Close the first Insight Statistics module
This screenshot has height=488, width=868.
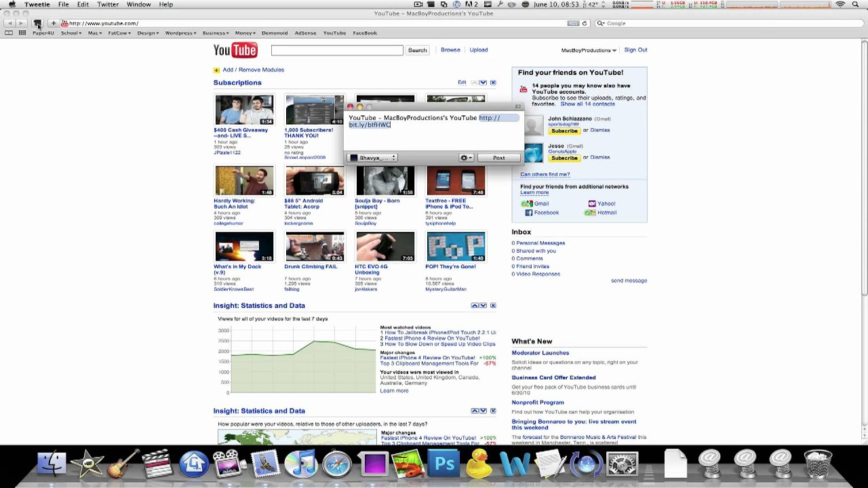point(493,306)
